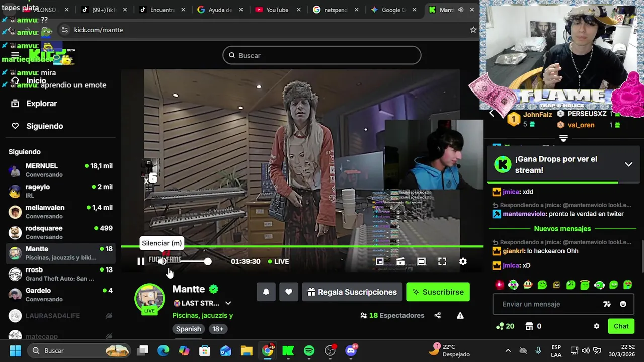Image resolution: width=644 pixels, height=362 pixels.
Task: Open the emoji smiley picker in chat
Action: pyautogui.click(x=623, y=304)
